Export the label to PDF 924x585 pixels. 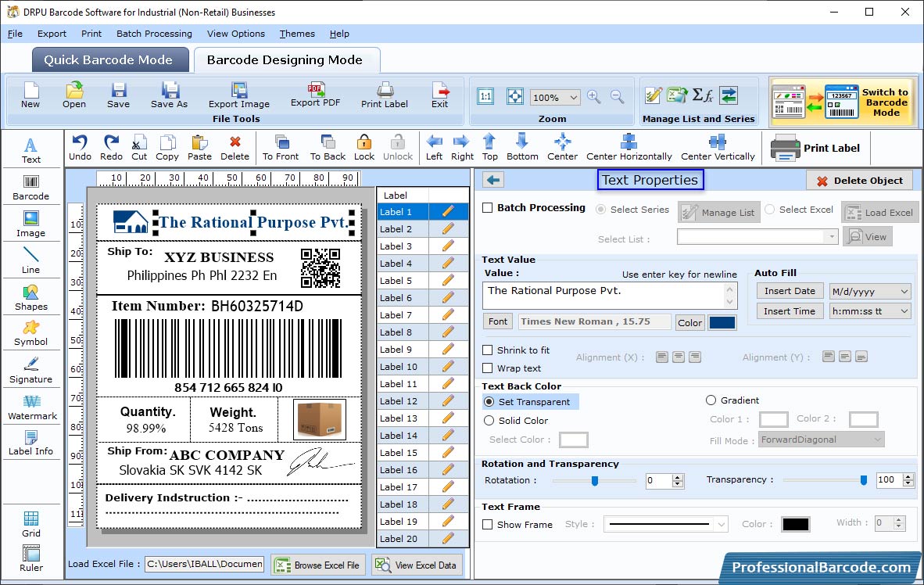pos(315,95)
